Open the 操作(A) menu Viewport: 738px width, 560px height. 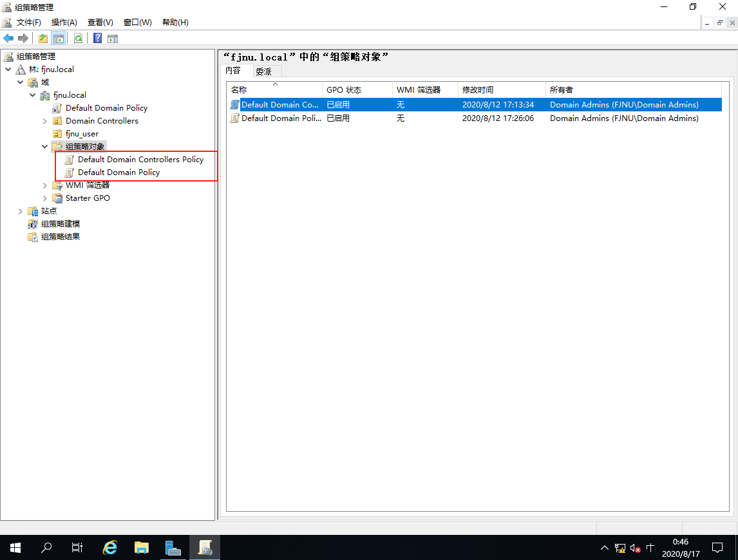click(x=64, y=23)
